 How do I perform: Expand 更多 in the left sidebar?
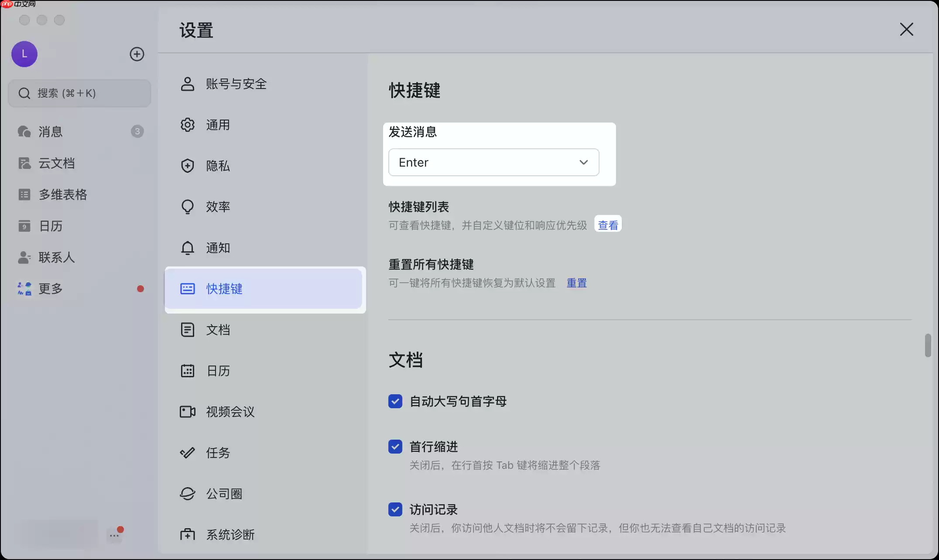coord(50,289)
